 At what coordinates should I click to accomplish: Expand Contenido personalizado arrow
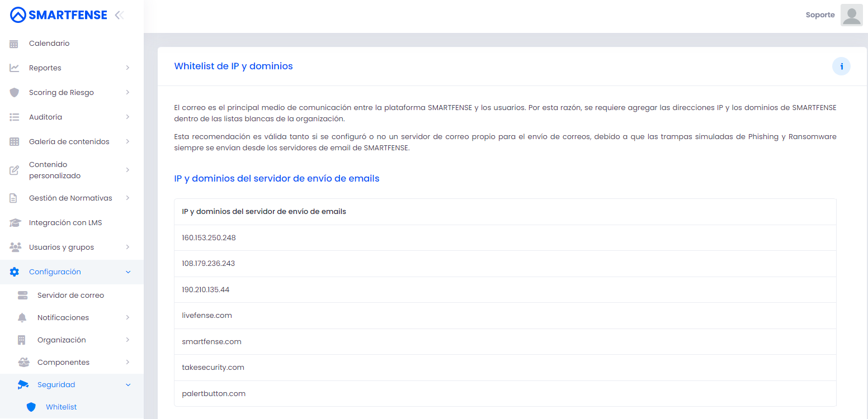coord(128,170)
